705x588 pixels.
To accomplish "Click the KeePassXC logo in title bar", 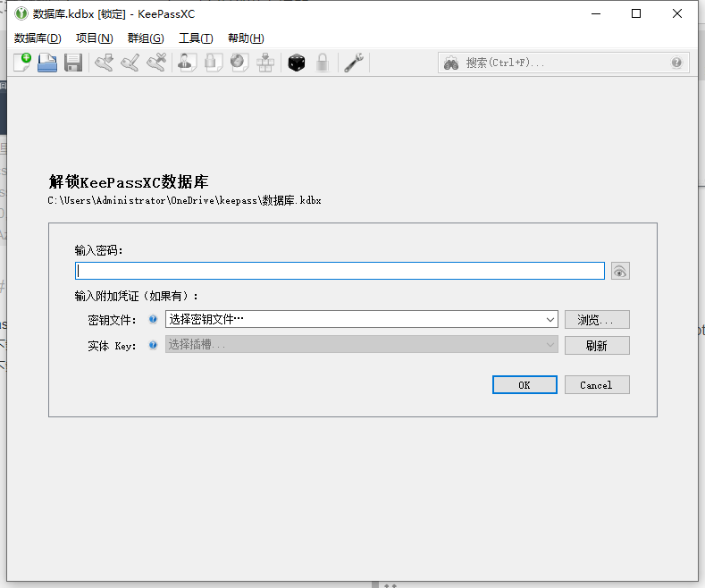I will coord(21,14).
